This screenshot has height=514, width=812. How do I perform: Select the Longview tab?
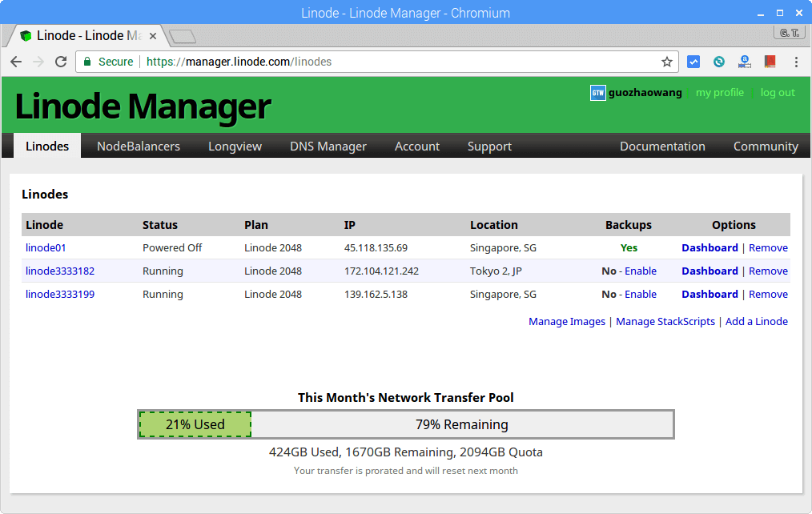pos(235,146)
